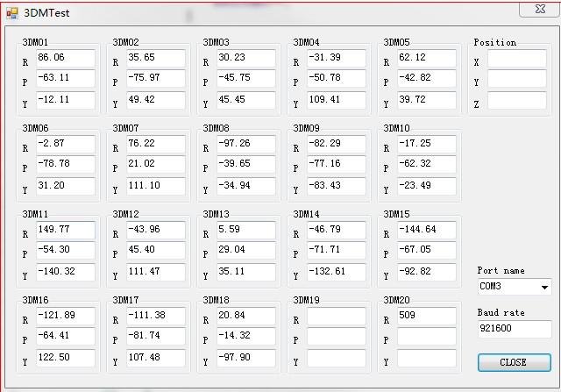561x392 pixels.
Task: Click 3DM13 R field showing 5.59
Action: tap(246, 230)
